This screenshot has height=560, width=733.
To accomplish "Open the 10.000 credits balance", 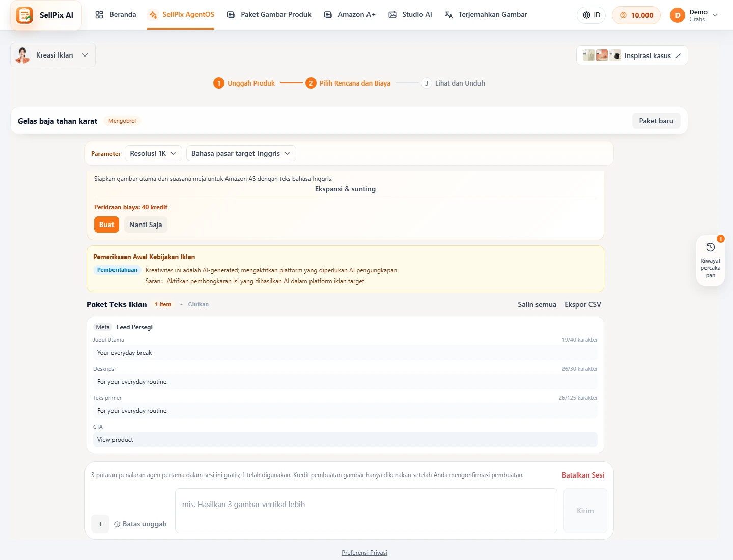I will coord(636,15).
